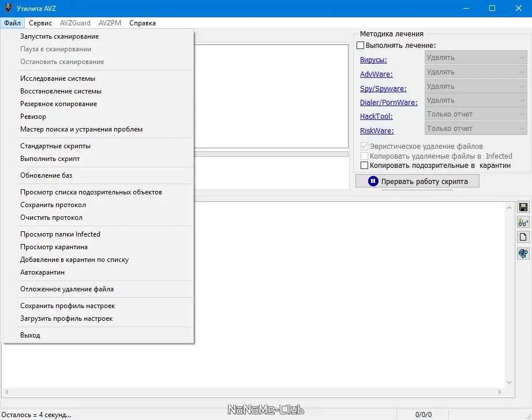Toggle Копировать удаляемые файлы в Infected checkbox
Screen dimensions: 532x420
pyautogui.click(x=364, y=156)
